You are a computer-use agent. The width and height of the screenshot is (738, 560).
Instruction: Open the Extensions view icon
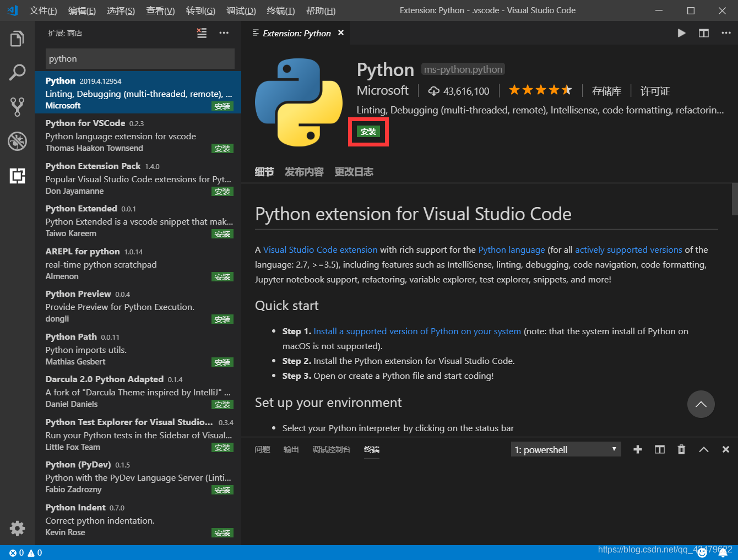click(17, 176)
